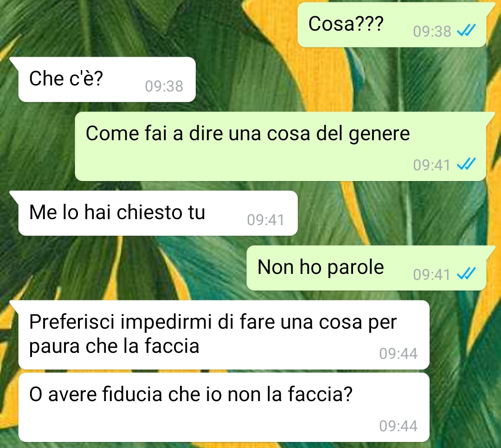Select the "Preferisci impedirmi di fare" message
This screenshot has width=501, height=448.
click(224, 335)
